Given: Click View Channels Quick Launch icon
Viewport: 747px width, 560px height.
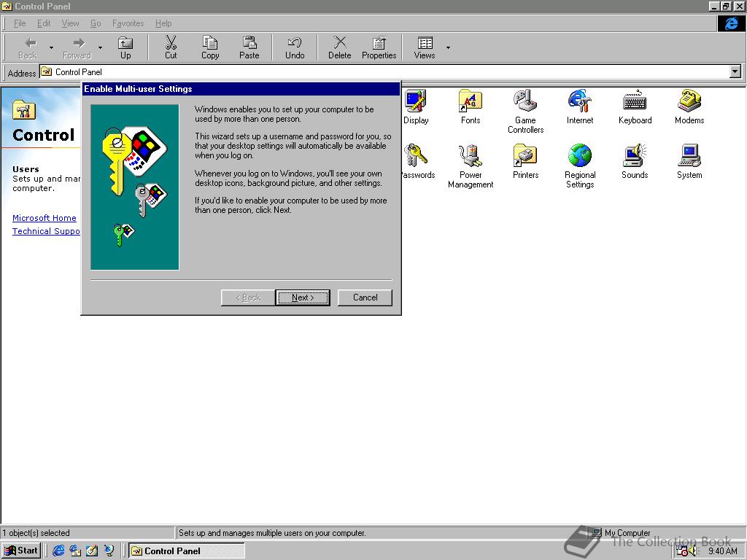Looking at the screenshot, I should [109, 551].
